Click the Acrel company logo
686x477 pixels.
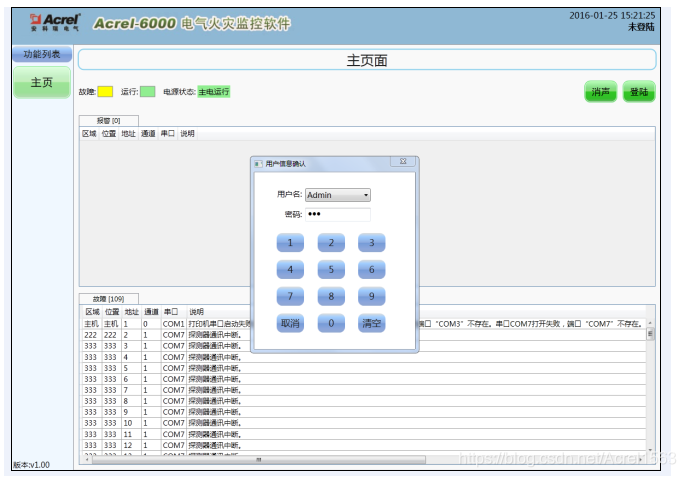(54, 22)
